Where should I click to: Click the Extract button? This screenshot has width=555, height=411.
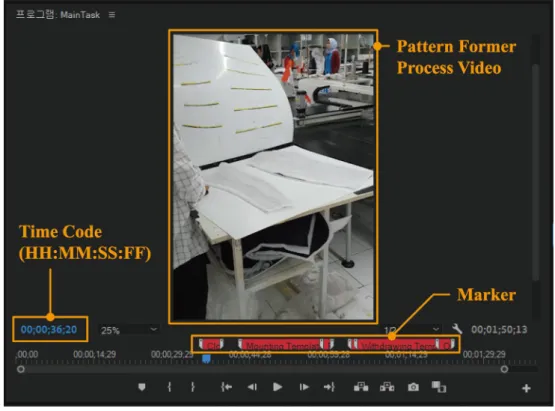[x=387, y=387]
